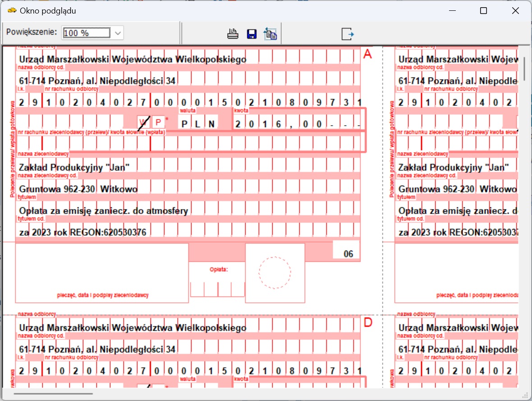Select the 100 % zoom input field
532x401 pixels.
[87, 33]
